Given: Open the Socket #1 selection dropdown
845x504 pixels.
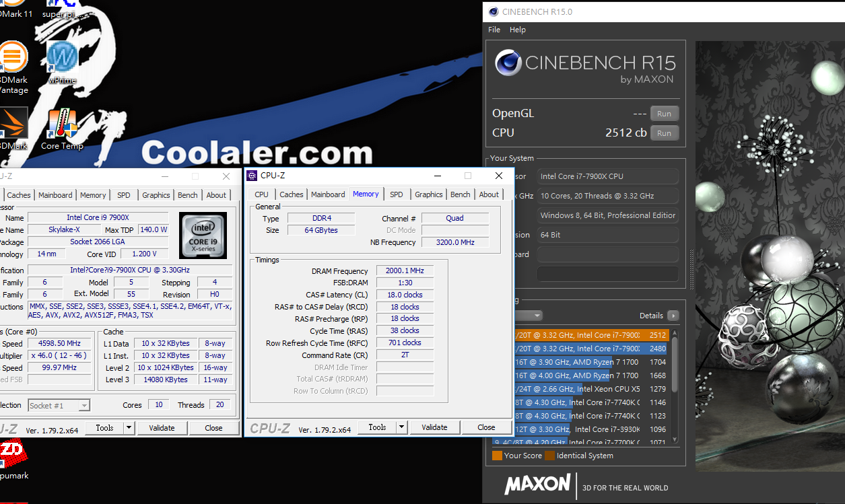Looking at the screenshot, I should click(59, 405).
